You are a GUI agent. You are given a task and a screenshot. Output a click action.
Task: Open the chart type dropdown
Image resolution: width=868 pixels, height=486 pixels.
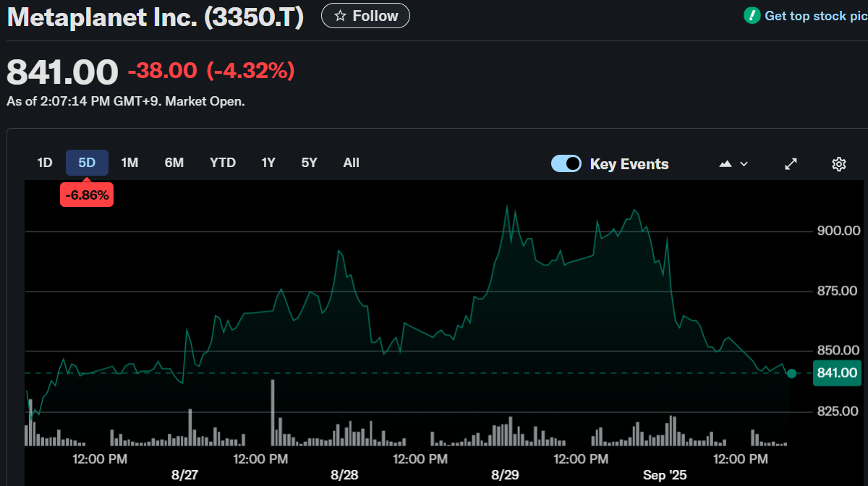(733, 164)
